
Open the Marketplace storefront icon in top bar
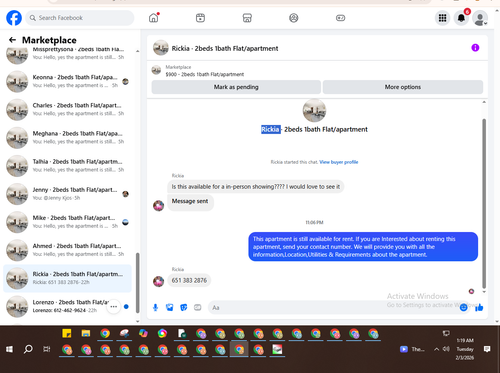(247, 18)
